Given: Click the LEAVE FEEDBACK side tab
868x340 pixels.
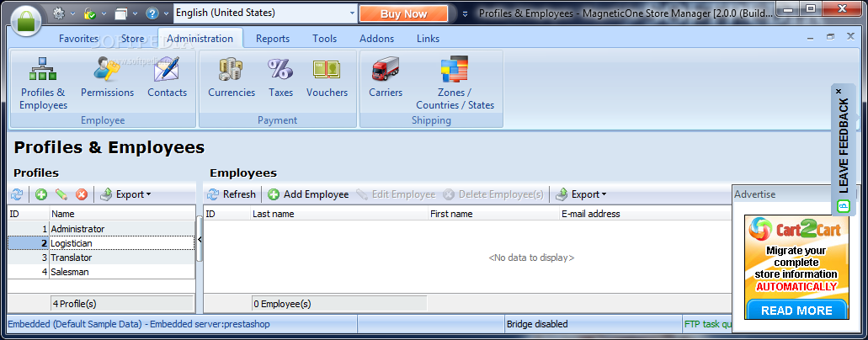Looking at the screenshot, I should tap(844, 150).
